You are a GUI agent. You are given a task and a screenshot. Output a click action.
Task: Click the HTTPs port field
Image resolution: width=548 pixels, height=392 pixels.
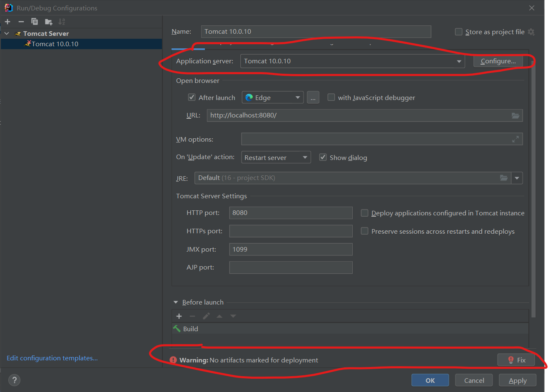[x=291, y=231]
